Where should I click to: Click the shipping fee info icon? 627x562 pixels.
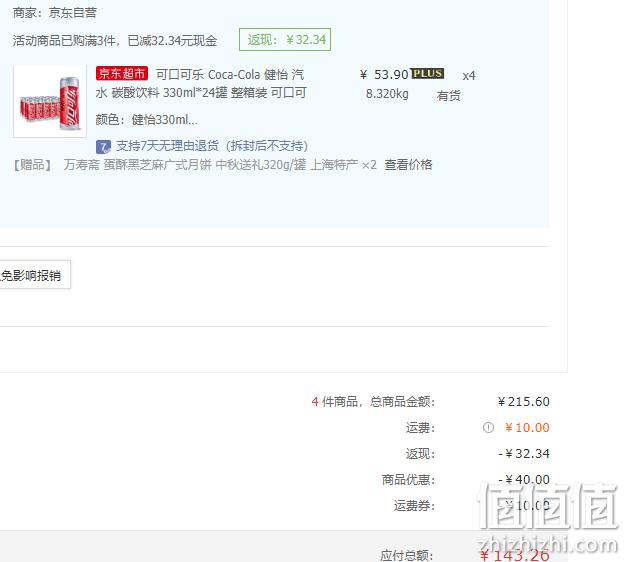[488, 428]
